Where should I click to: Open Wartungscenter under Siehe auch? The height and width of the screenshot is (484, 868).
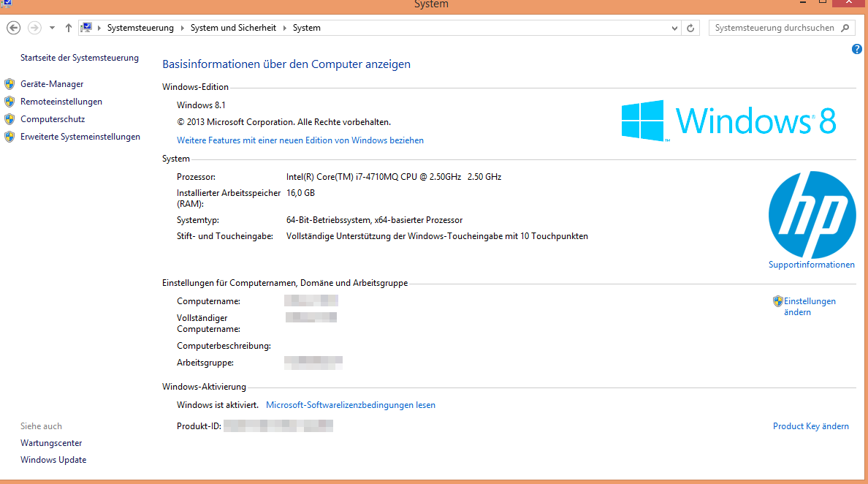pos(51,443)
